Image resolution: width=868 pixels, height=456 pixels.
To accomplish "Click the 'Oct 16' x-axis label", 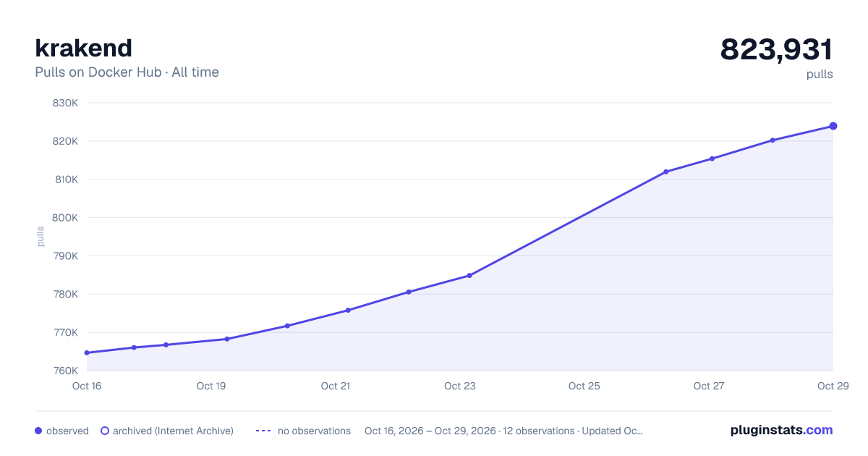I will point(87,386).
